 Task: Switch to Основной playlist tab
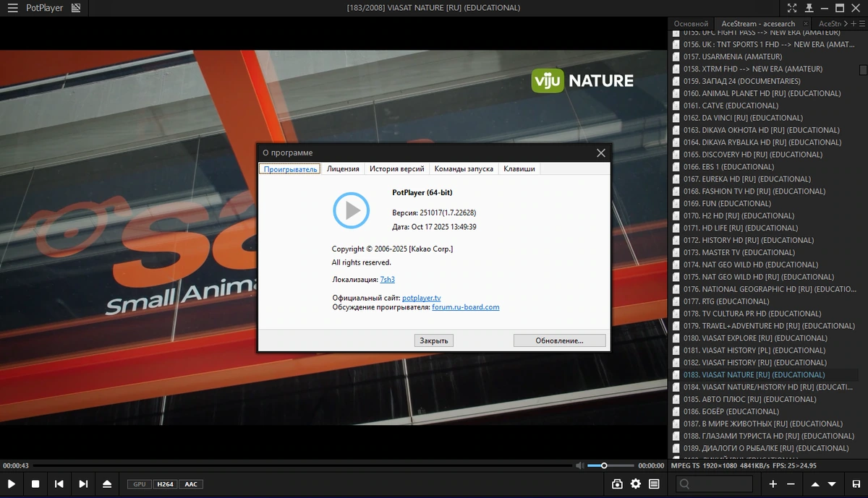(691, 24)
